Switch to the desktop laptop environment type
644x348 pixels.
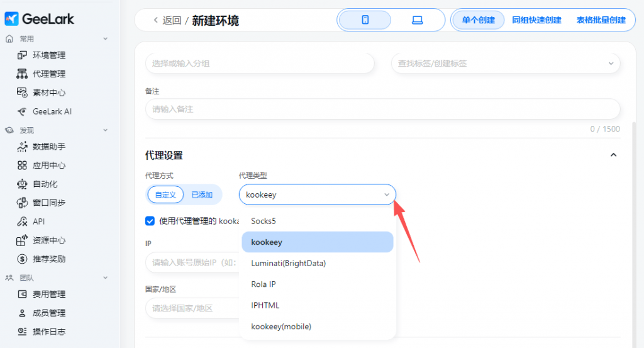pyautogui.click(x=417, y=20)
